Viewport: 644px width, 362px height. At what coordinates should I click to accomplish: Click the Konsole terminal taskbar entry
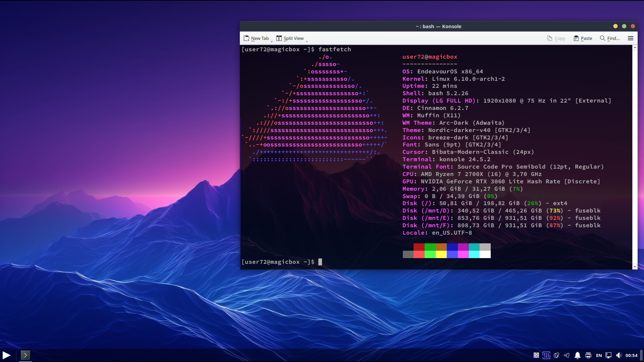click(x=25, y=355)
